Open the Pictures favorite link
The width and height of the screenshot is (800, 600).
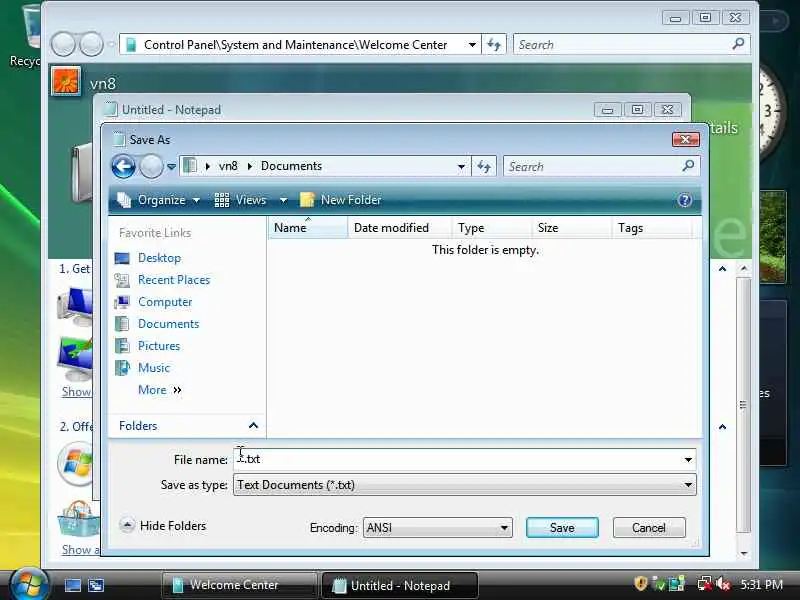(159, 346)
